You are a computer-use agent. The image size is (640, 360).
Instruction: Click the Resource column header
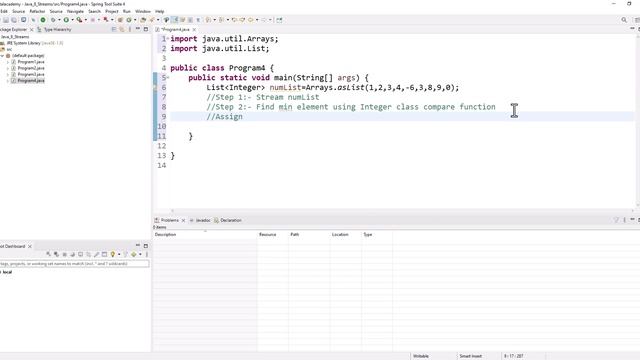[273, 234]
